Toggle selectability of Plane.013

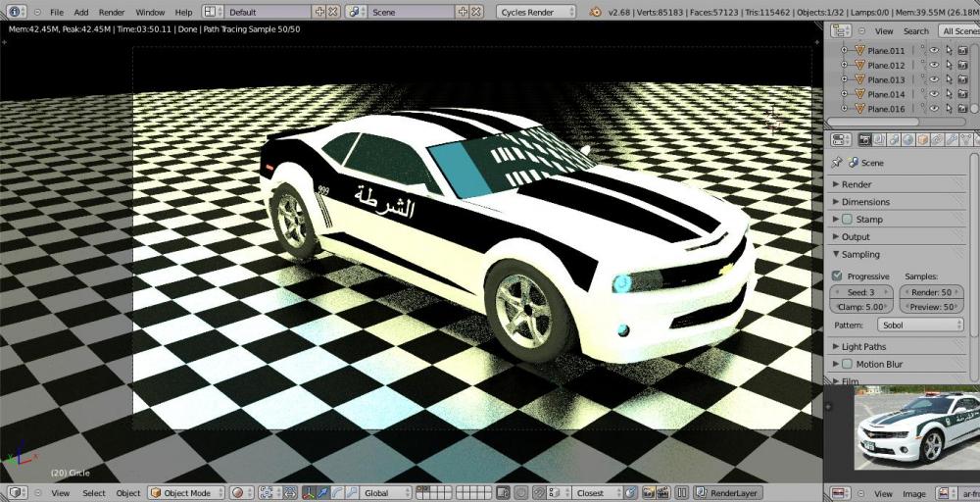(949, 79)
